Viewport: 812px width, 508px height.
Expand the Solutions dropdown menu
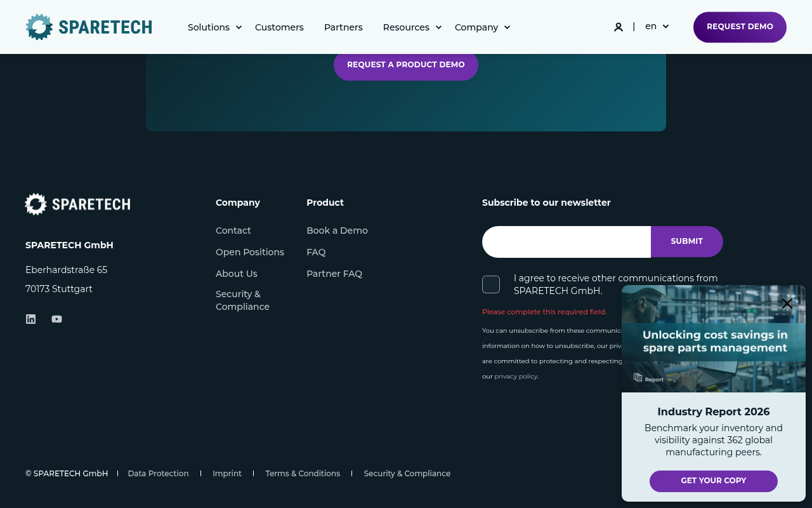[x=214, y=27]
